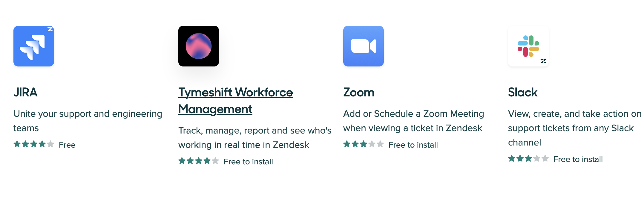Viewport: 644px width, 206px height.
Task: Open Tymeshift Workforce Management link
Action: (236, 101)
